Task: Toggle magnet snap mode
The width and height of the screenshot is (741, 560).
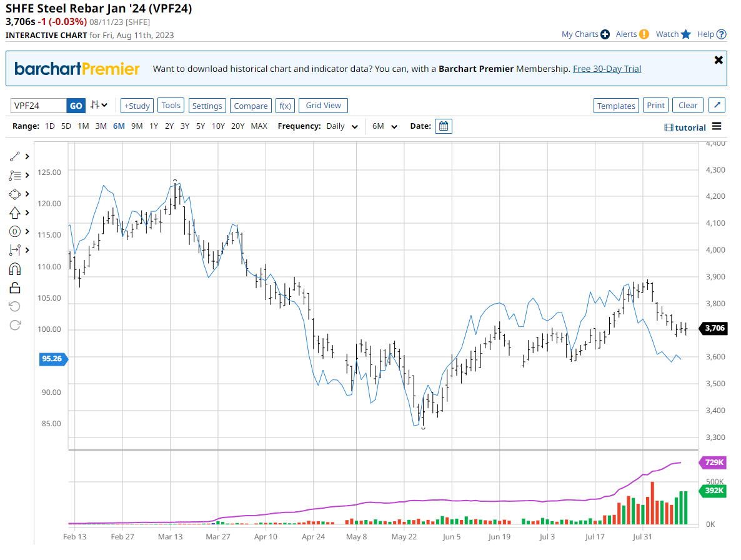Action: [x=15, y=269]
